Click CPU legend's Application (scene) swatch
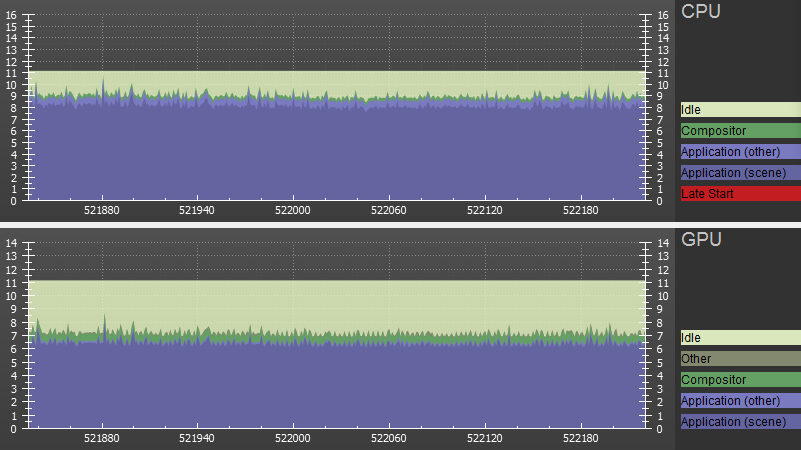 pyautogui.click(x=740, y=173)
